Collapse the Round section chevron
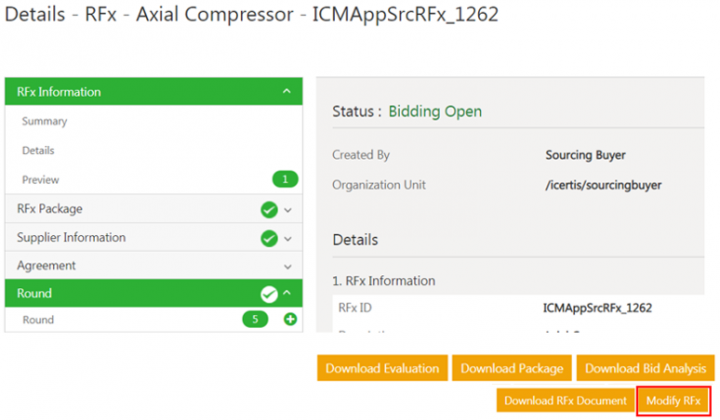This screenshot has width=720, height=420. [x=287, y=294]
